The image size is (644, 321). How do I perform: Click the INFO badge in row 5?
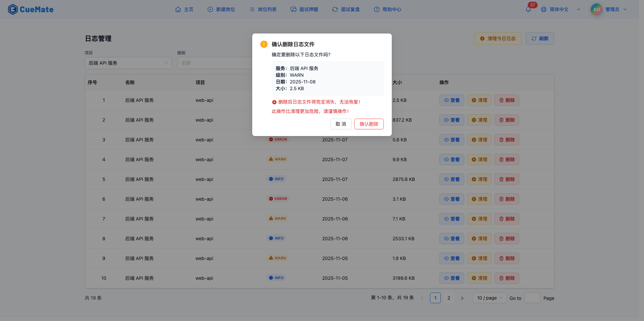click(x=276, y=179)
